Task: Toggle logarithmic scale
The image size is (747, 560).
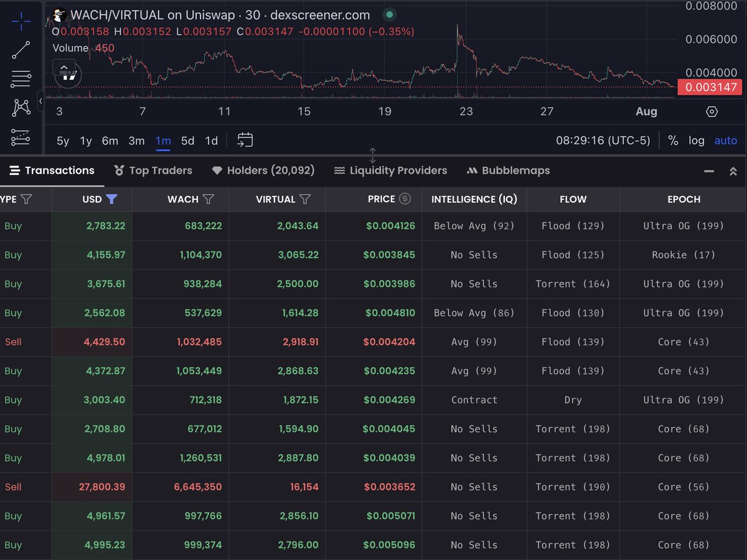Action: 696,141
